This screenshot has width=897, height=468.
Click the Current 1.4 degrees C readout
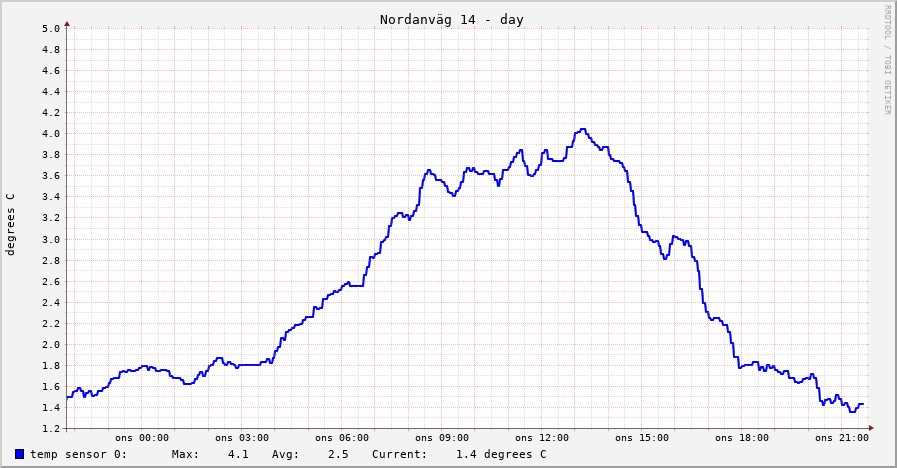coord(500,454)
